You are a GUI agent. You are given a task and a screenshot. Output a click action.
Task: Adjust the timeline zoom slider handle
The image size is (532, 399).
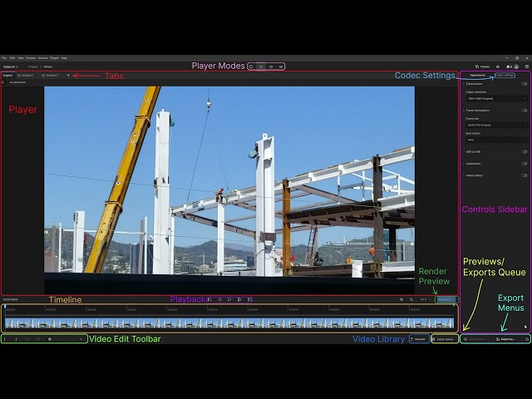pyautogui.click(x=50, y=339)
